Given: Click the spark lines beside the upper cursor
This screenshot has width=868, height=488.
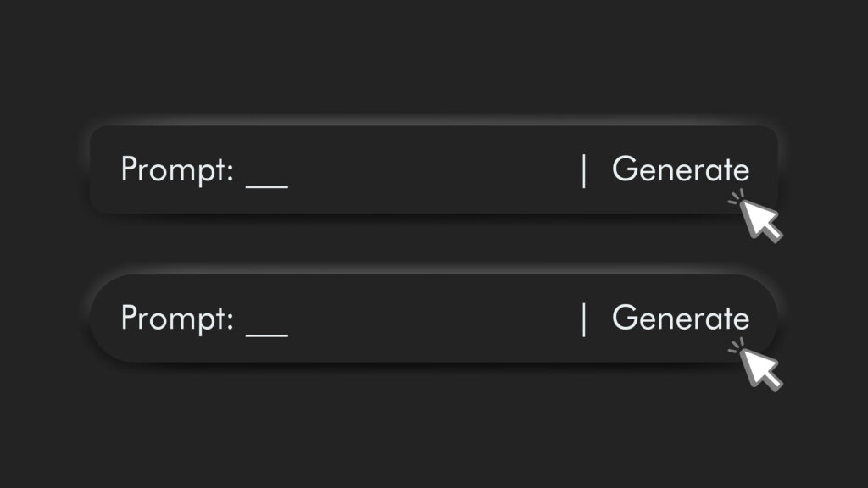Looking at the screenshot, I should (735, 197).
